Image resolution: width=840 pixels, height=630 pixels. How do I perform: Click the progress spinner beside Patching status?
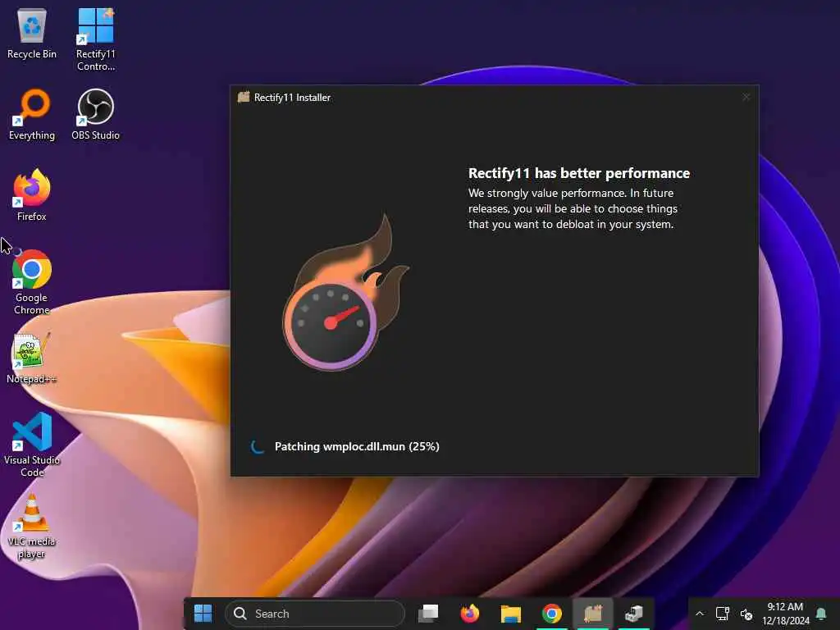point(257,446)
